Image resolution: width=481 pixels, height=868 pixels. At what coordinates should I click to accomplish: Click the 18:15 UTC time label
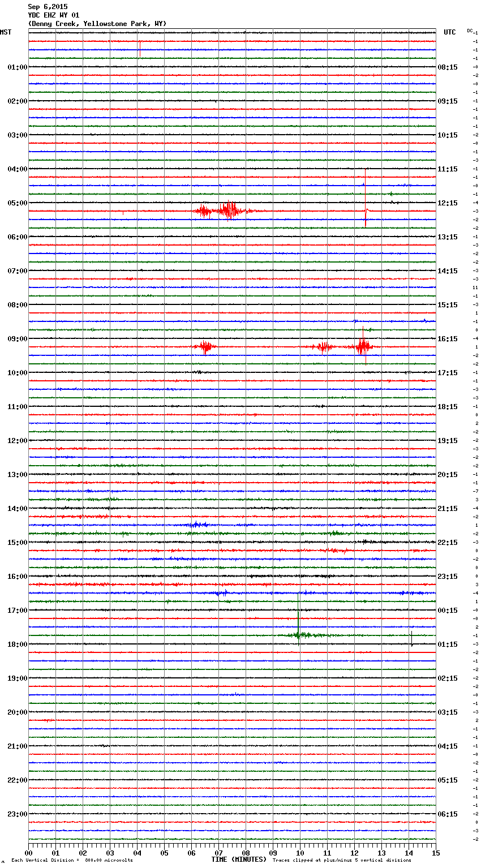coord(448,407)
